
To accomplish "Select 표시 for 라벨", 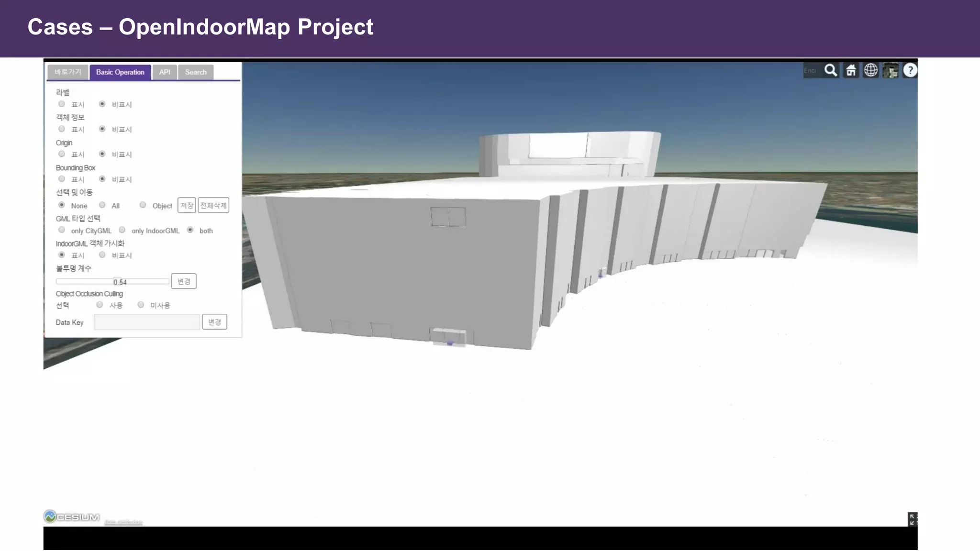I will pyautogui.click(x=62, y=104).
